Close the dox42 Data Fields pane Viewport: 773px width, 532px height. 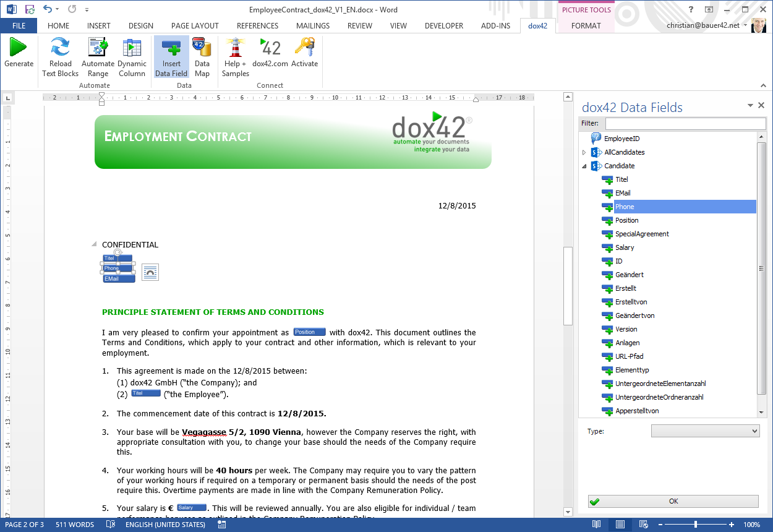[x=761, y=106]
